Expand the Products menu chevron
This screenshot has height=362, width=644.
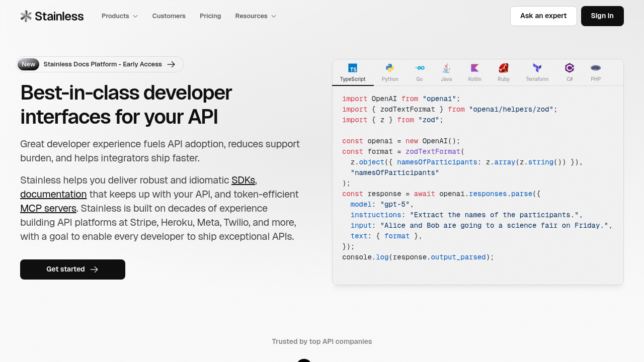click(x=135, y=16)
